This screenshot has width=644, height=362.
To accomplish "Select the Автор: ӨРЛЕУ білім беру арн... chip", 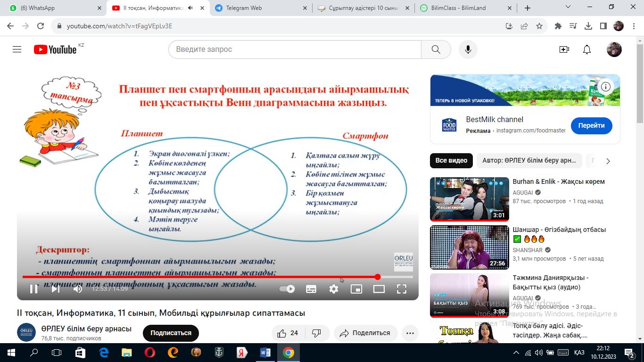I will pos(529,161).
